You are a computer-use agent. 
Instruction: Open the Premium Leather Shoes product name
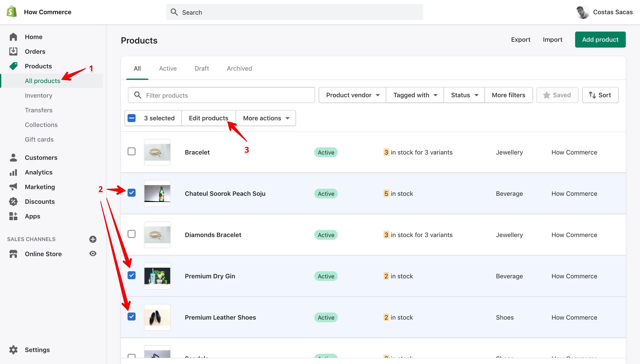click(x=220, y=317)
